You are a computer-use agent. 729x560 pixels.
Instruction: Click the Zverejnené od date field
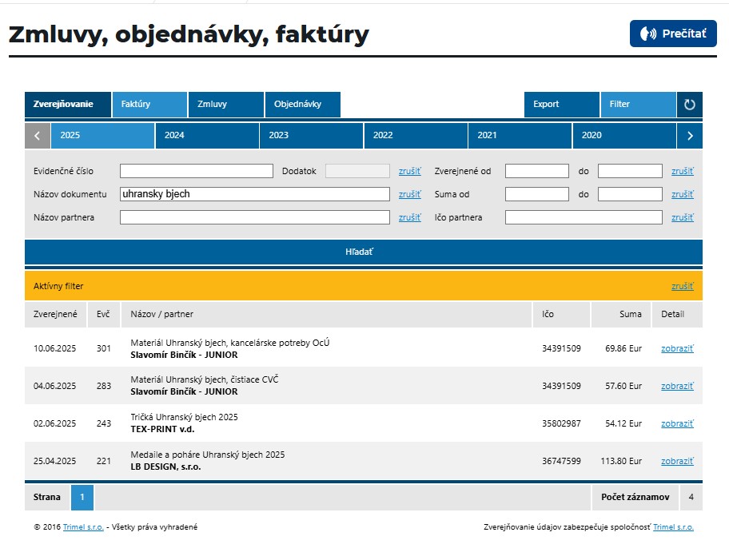click(x=536, y=171)
